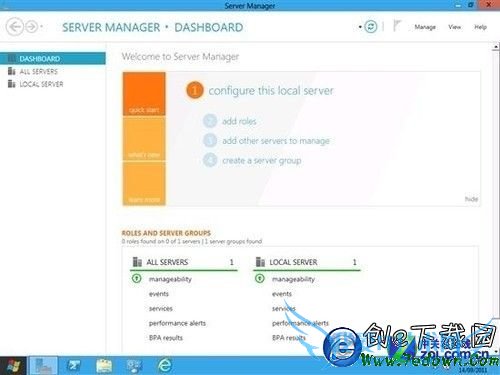This screenshot has height=375, width=500.
Task: Open BPA results under All Servers
Action: 166,338
